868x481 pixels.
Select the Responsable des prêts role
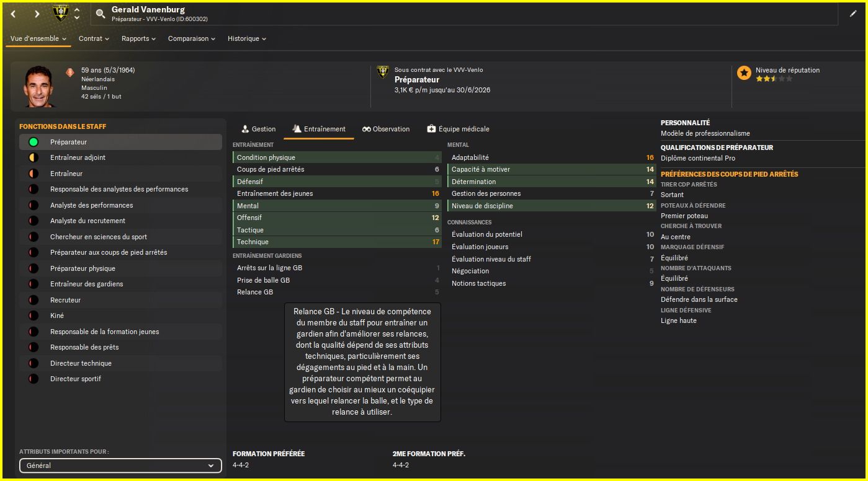(120, 347)
